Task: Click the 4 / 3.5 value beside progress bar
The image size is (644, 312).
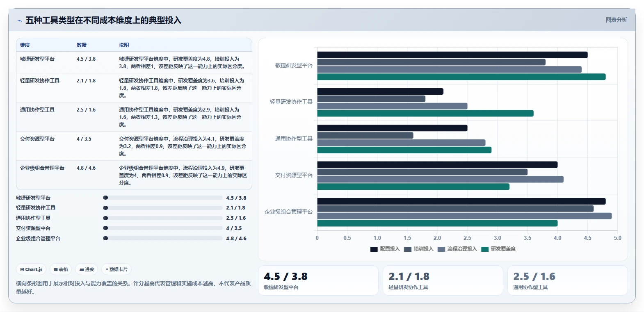Action: click(x=234, y=228)
